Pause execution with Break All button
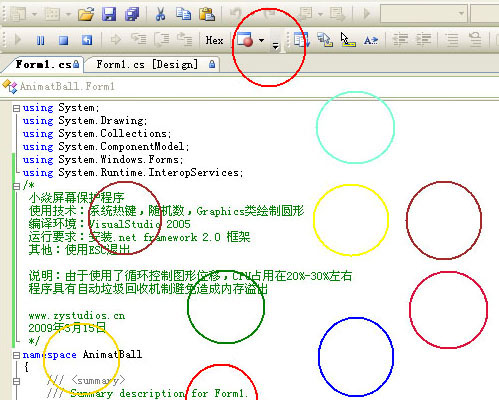 (x=40, y=40)
